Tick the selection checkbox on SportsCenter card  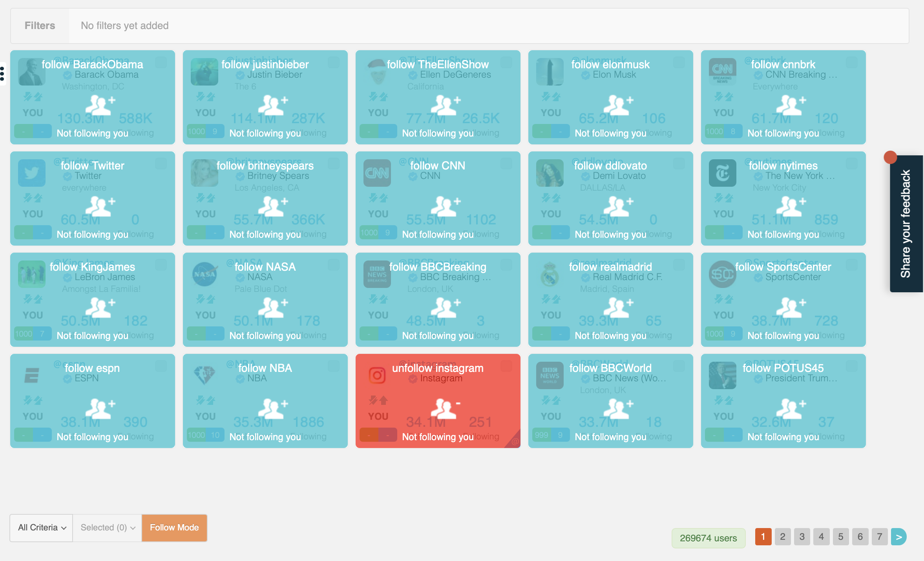click(851, 265)
